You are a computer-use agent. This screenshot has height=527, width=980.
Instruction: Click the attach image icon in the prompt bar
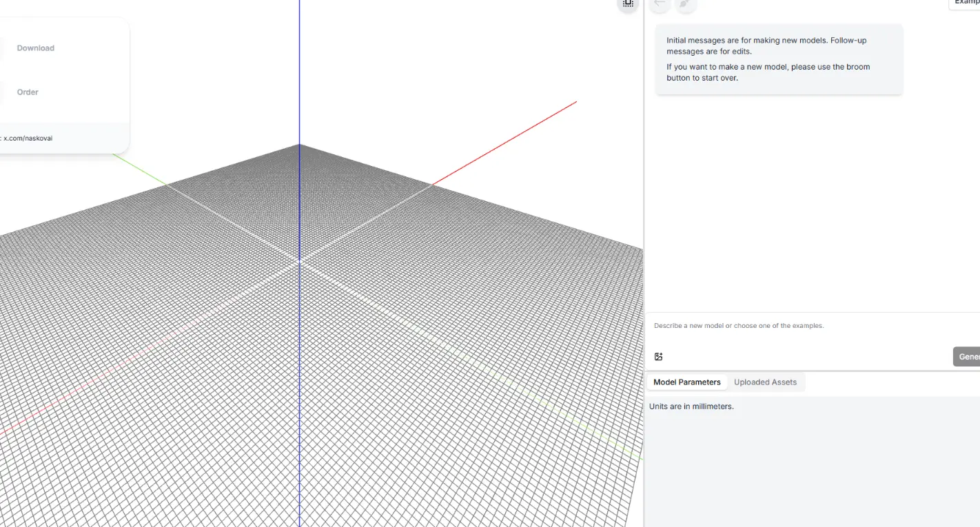658,356
